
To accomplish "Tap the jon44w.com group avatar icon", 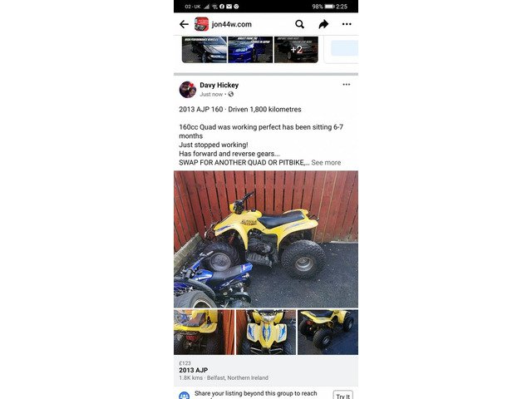I will [201, 24].
